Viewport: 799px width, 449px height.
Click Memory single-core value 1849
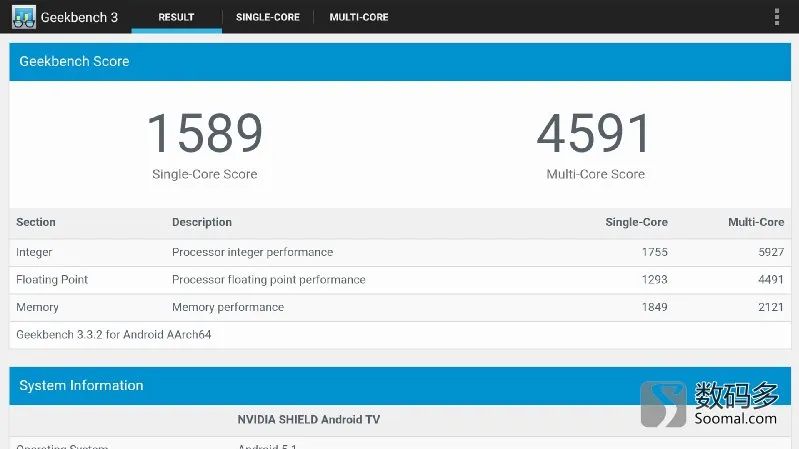[x=654, y=307]
